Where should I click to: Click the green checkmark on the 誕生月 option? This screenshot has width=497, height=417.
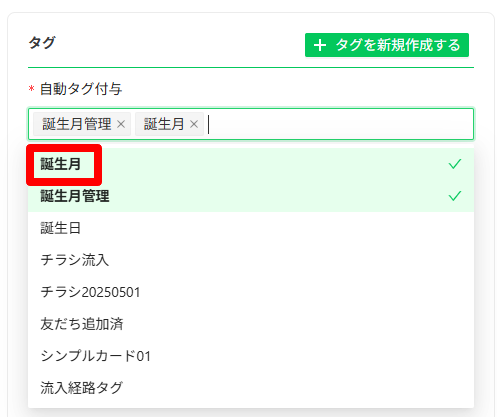[x=455, y=164]
